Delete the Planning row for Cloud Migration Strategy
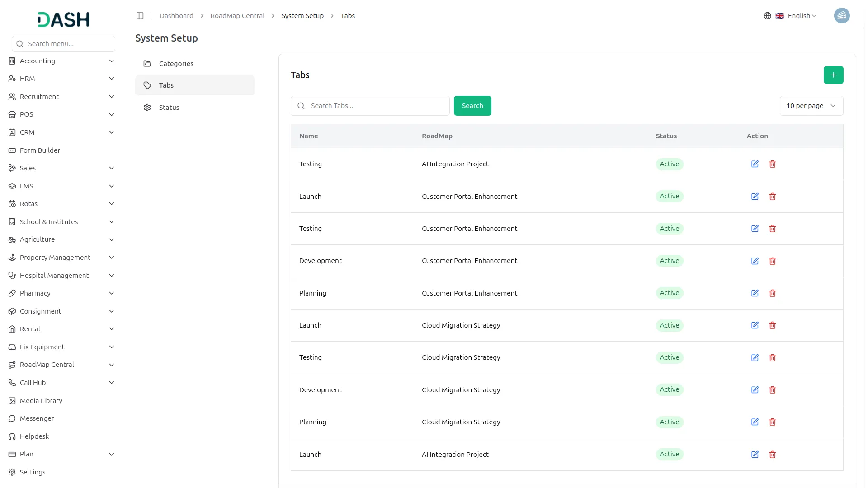868x488 pixels. tap(773, 422)
